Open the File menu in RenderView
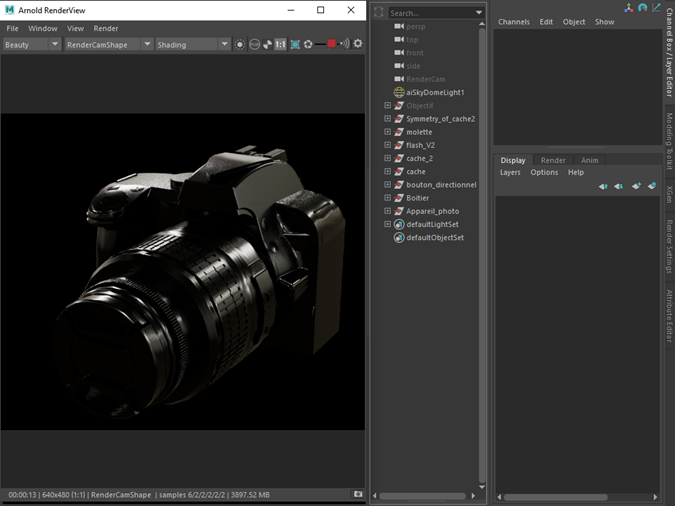The image size is (675, 506). tap(12, 28)
